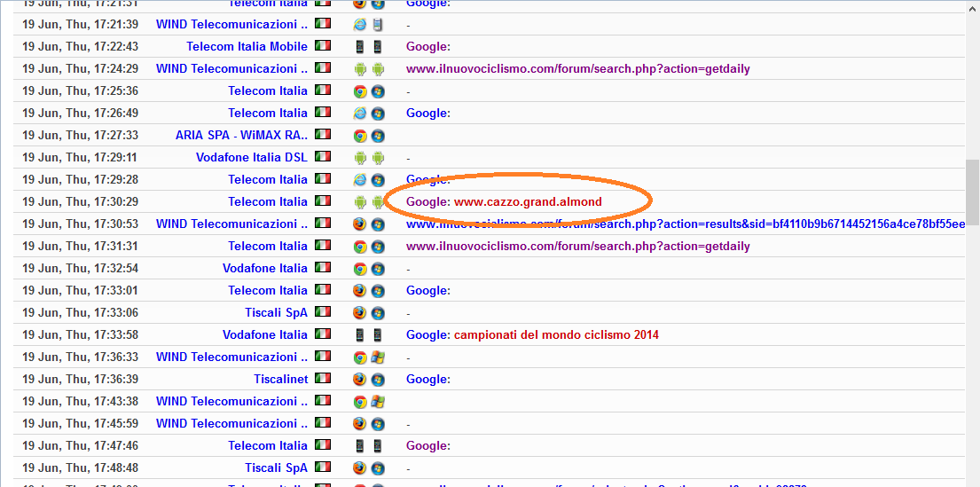Open the search.php?action=getdaily link at 17:24:29
The height and width of the screenshot is (487, 980).
point(578,69)
